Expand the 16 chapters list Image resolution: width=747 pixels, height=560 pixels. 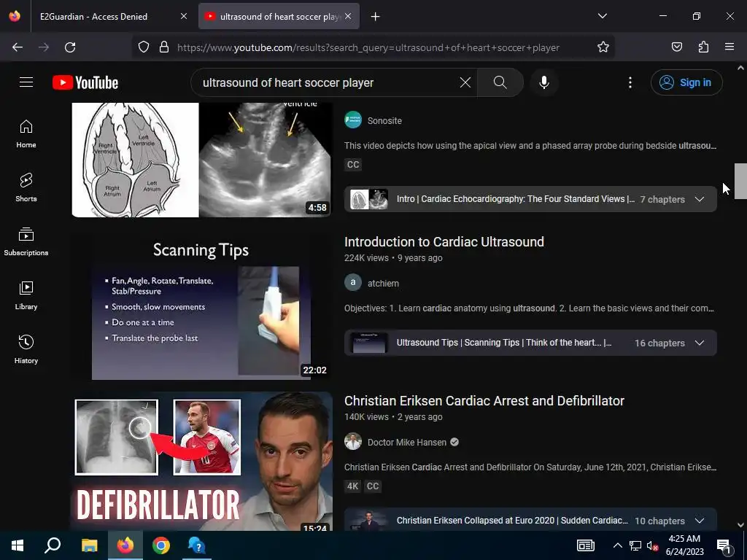pos(700,343)
